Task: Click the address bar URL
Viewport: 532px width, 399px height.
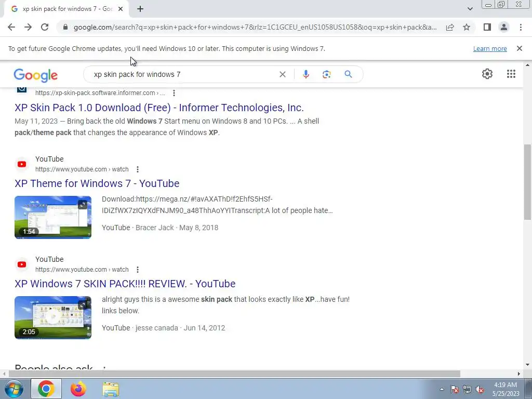Action: [x=255, y=27]
